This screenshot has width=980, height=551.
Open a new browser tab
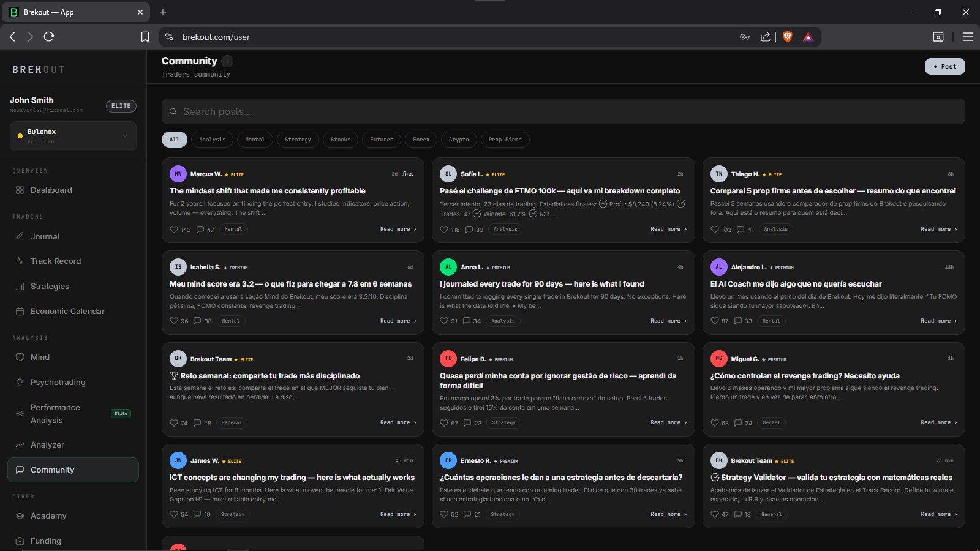[x=163, y=12]
